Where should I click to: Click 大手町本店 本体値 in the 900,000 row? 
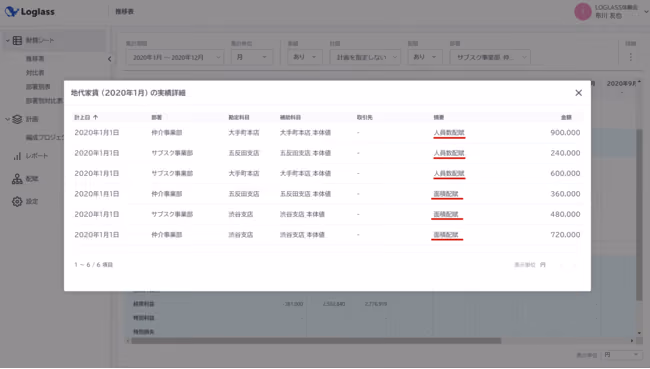(x=305, y=133)
